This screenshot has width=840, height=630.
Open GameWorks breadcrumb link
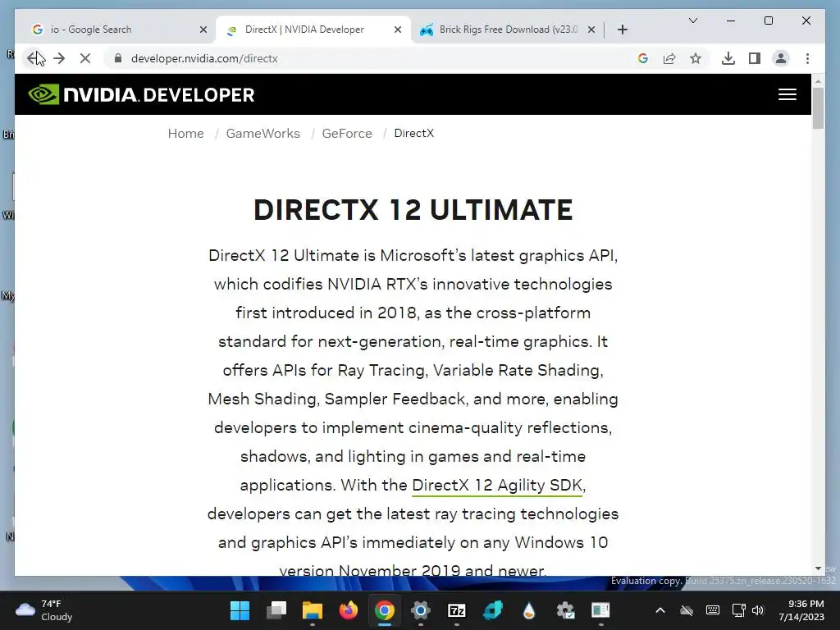pos(263,134)
